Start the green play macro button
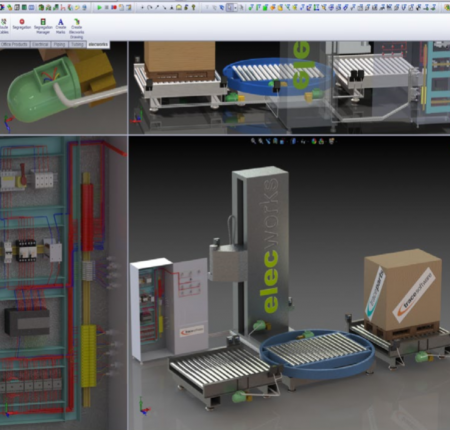Screen dimensions: 450x430 (x=99, y=7)
